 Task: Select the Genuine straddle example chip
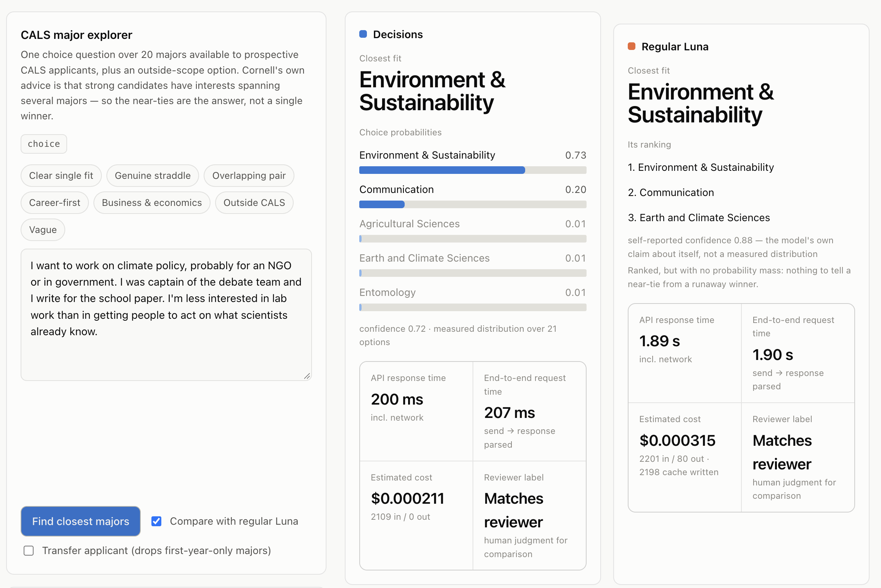pyautogui.click(x=153, y=175)
